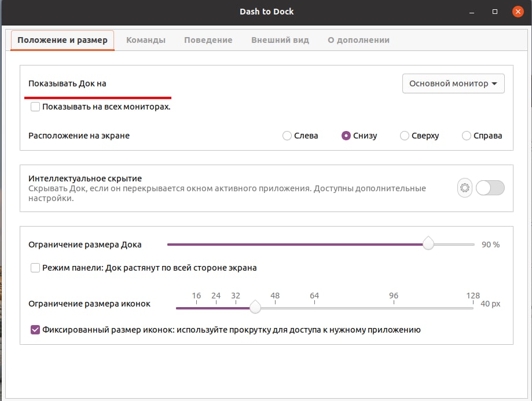Click the 16 mark on icon size slider
Screen dimensions: 532x401
coord(196,296)
